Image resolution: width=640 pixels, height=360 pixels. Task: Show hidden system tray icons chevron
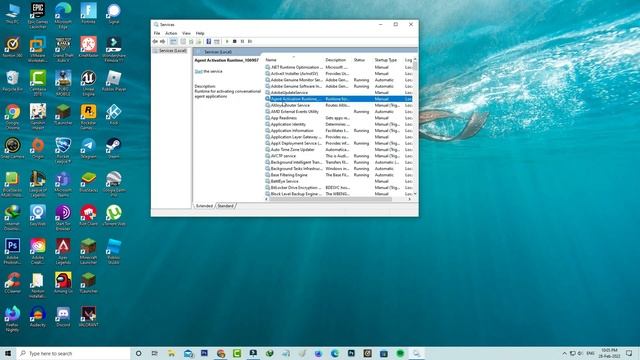(564, 353)
